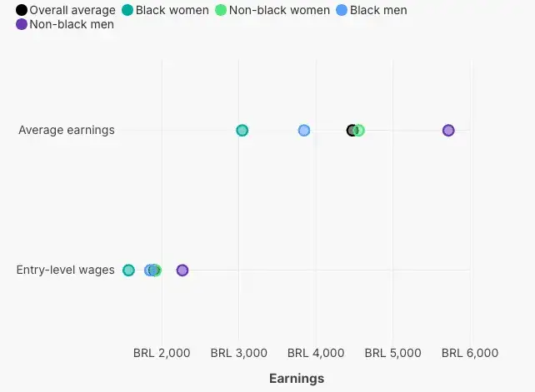Select Black men point in Average earnings row
The image size is (535, 392).
304,130
